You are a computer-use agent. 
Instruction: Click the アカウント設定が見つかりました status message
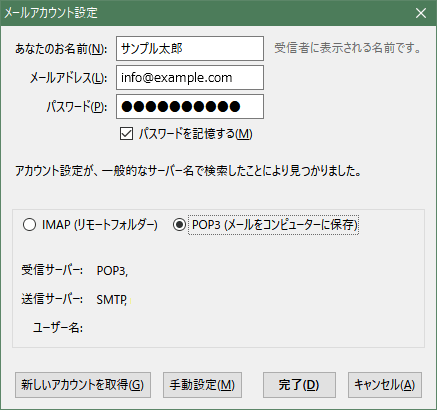tap(188, 171)
